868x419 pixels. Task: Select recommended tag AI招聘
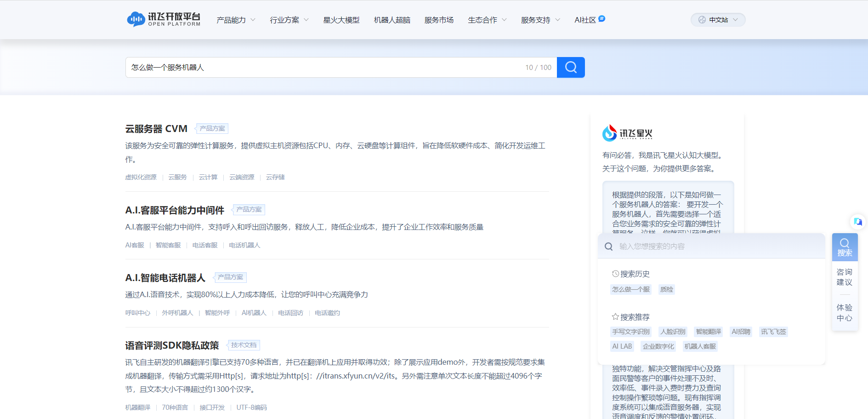741,332
